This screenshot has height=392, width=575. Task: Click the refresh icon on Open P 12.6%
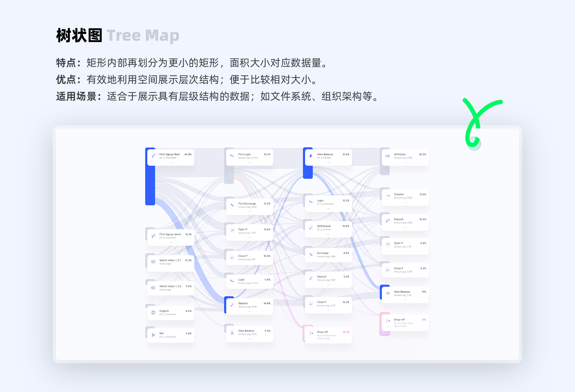(232, 231)
